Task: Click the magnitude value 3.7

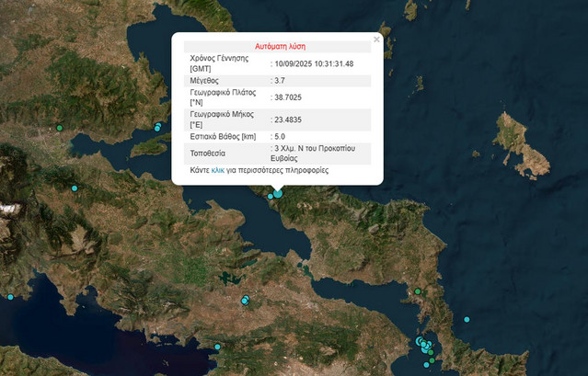Action: 282,81
